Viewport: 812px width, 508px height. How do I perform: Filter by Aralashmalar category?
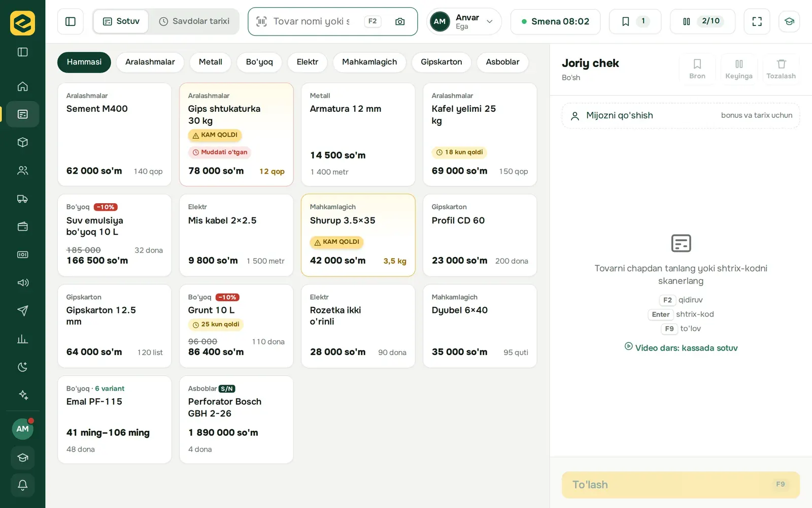[x=150, y=62]
